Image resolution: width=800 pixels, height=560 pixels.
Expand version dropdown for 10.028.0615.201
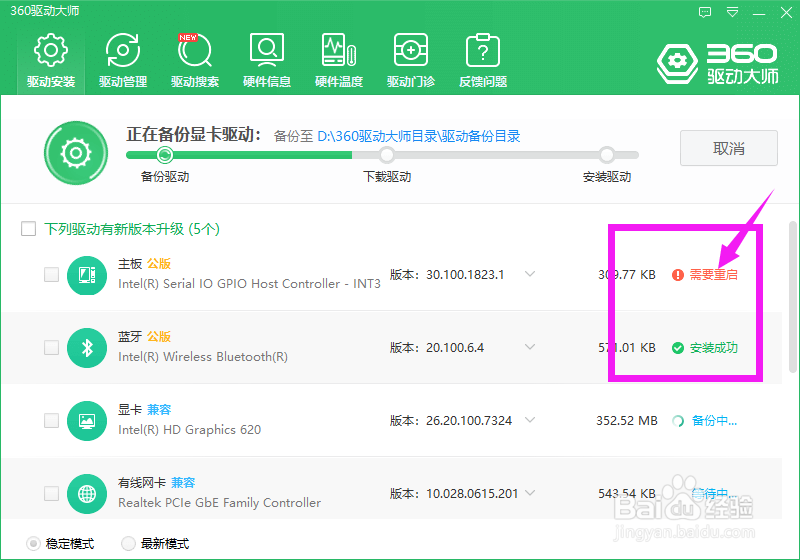530,493
